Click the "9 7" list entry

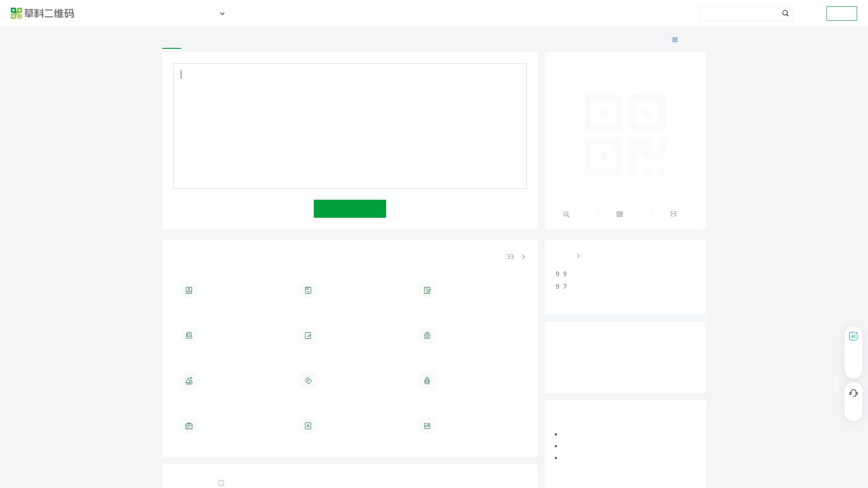[561, 286]
